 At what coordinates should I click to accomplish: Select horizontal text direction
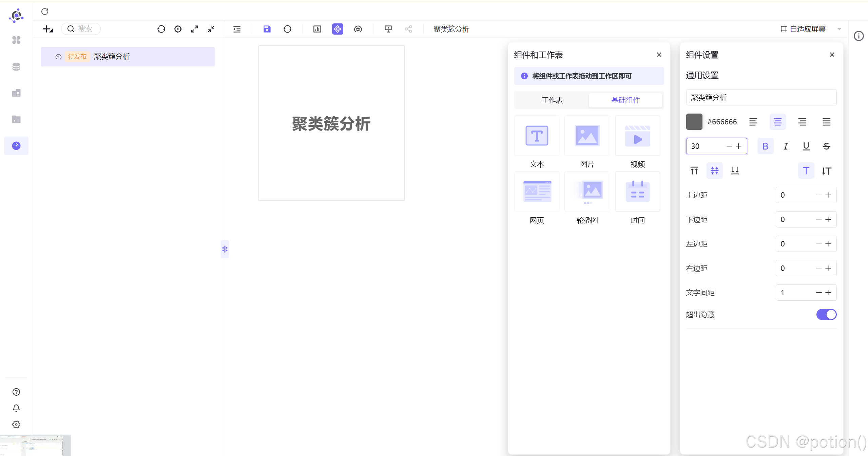(x=806, y=171)
